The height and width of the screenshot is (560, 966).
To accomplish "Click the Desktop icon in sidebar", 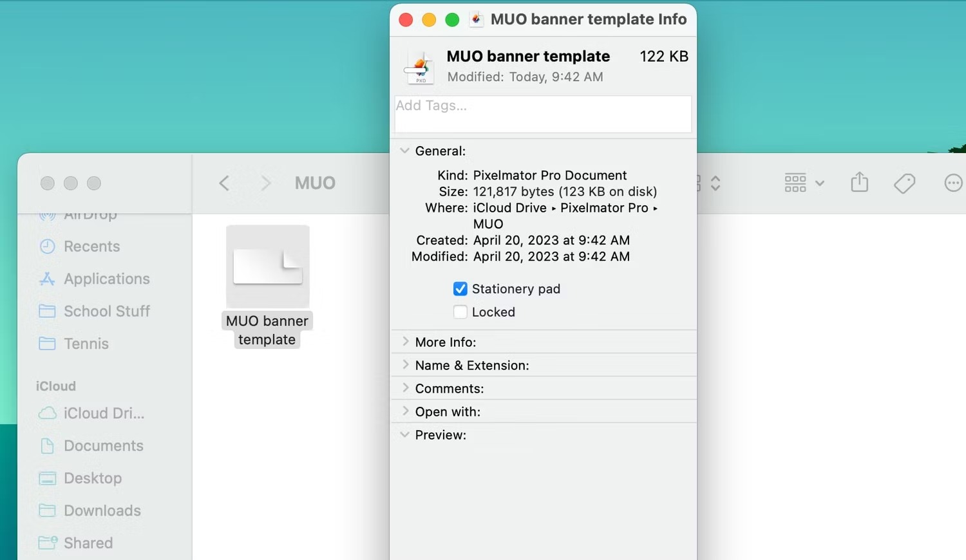I will tap(47, 478).
